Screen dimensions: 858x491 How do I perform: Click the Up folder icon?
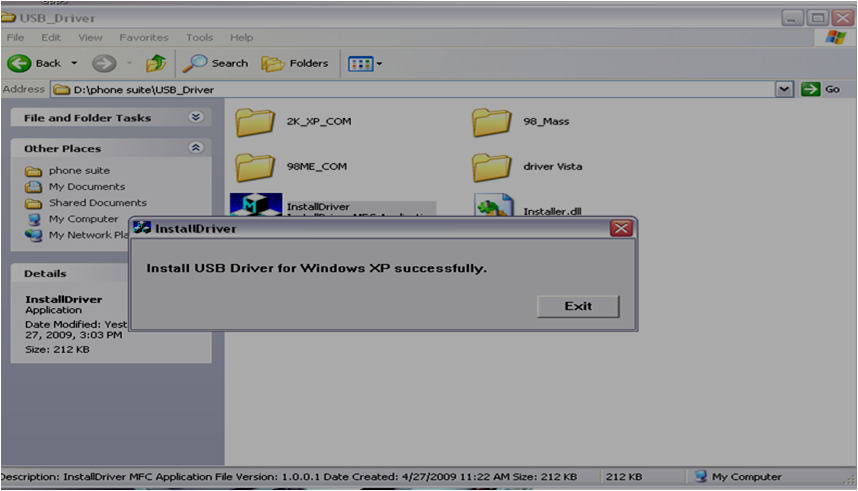(156, 63)
